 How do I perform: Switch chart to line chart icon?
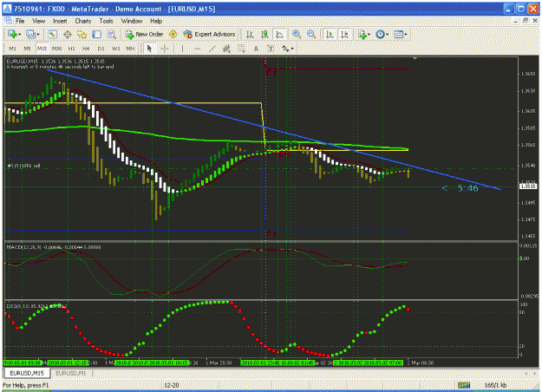[x=279, y=34]
